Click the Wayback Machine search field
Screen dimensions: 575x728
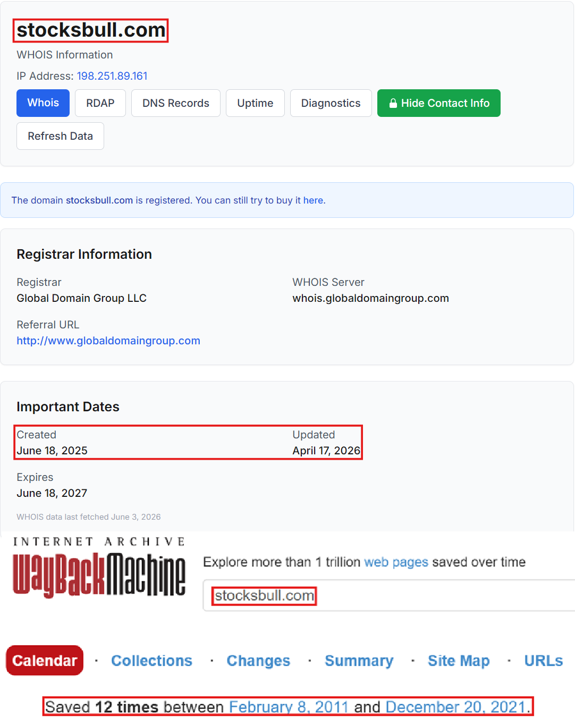point(389,596)
